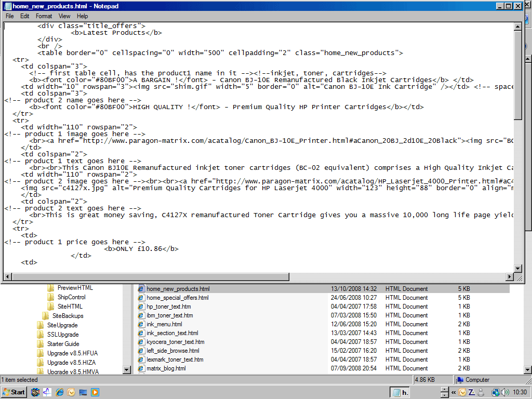Click the ZoneAlarm Z icon in system tray
Image resolution: width=532 pixels, height=399 pixels.
point(472,392)
